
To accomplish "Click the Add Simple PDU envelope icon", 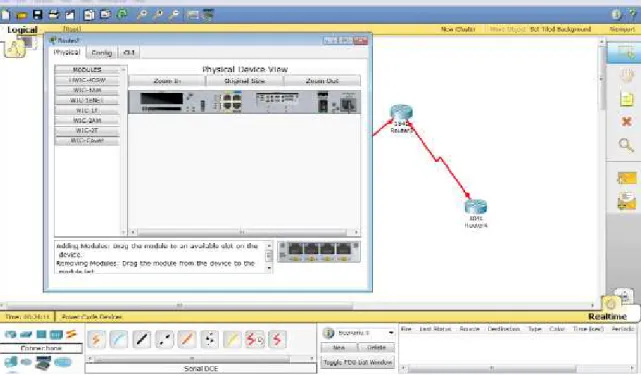I will coord(627,179).
